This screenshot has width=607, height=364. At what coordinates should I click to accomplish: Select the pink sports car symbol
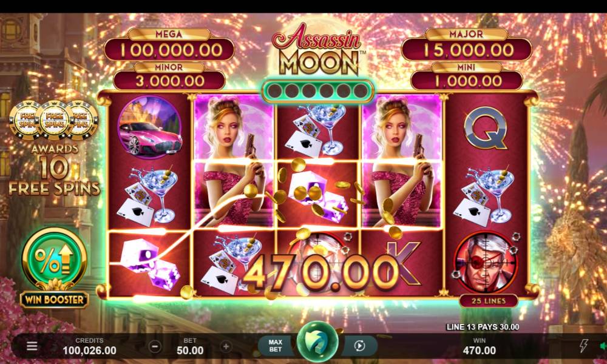coord(150,127)
